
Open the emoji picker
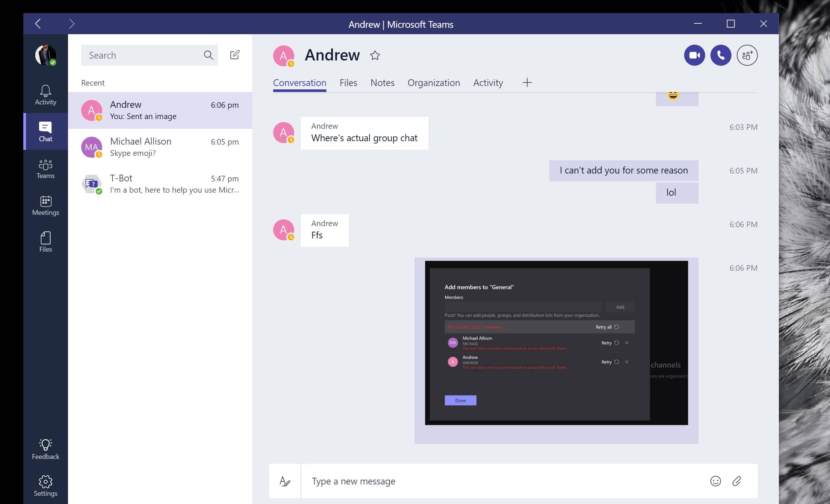pos(715,481)
